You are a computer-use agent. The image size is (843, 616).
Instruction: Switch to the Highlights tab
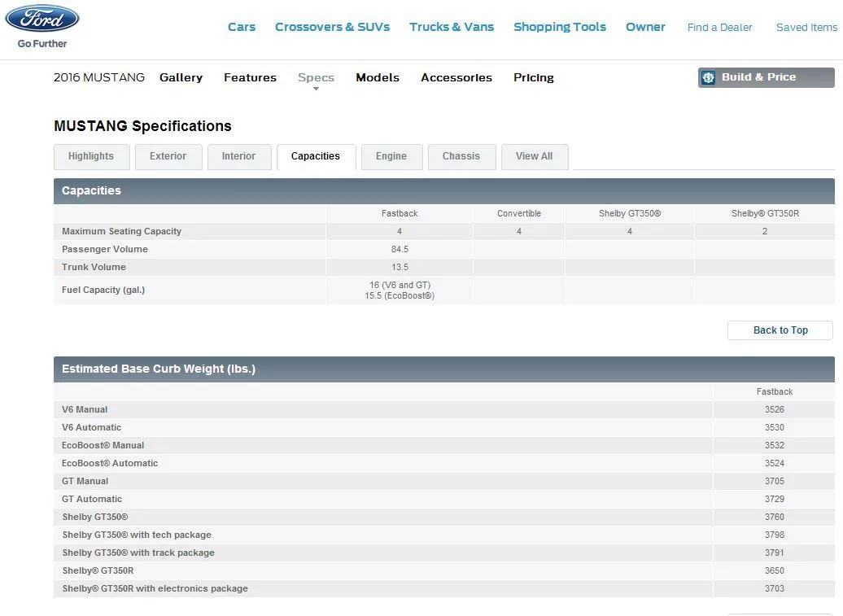pyautogui.click(x=91, y=156)
